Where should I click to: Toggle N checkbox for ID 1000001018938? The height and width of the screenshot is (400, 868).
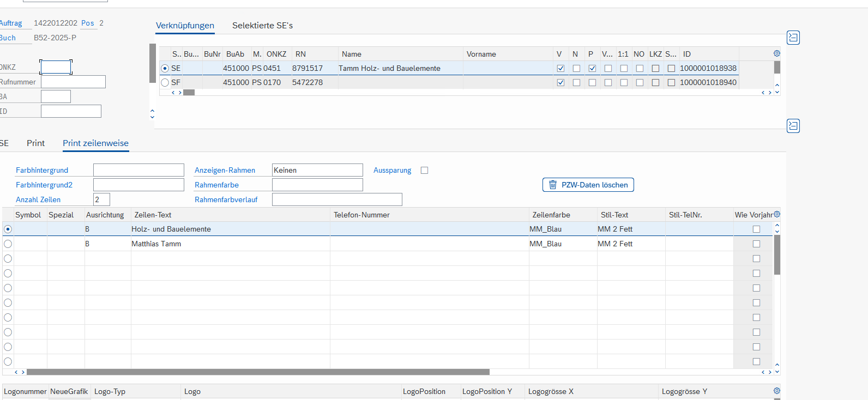point(576,68)
